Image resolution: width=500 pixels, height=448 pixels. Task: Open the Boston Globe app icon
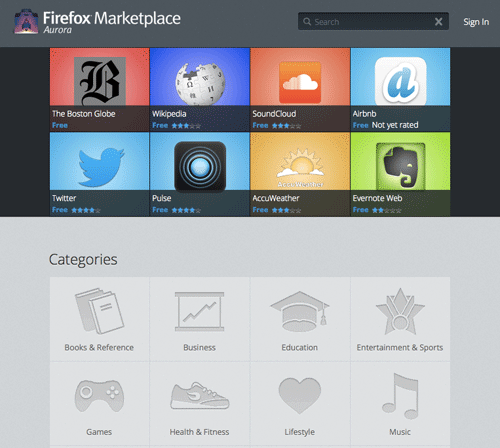[100, 81]
